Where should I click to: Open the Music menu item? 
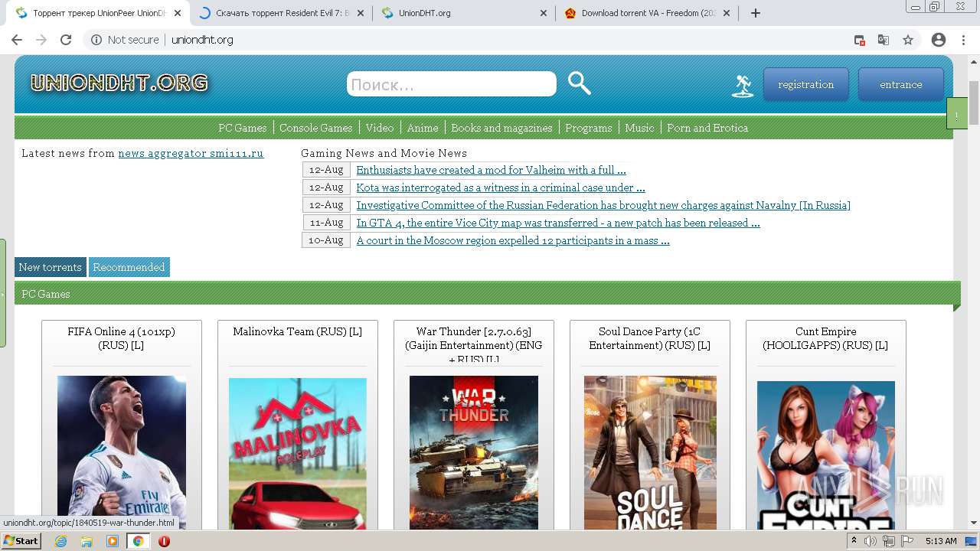(x=639, y=128)
